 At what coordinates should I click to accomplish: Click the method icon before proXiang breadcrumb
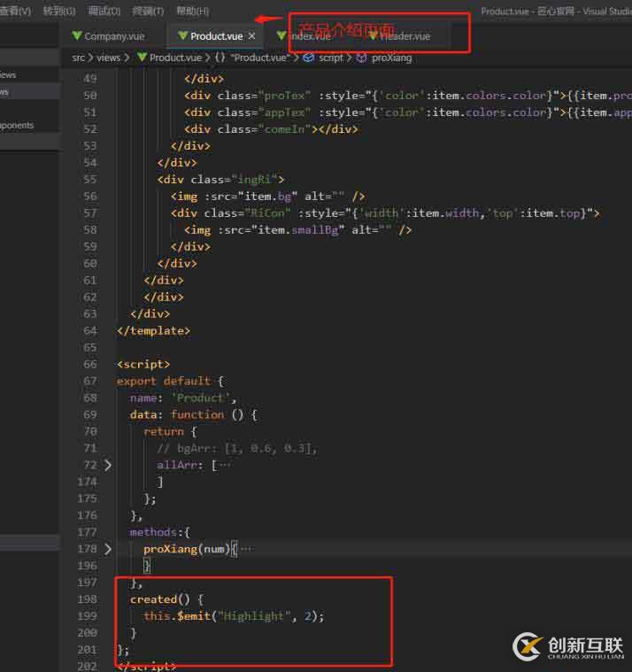[x=362, y=57]
